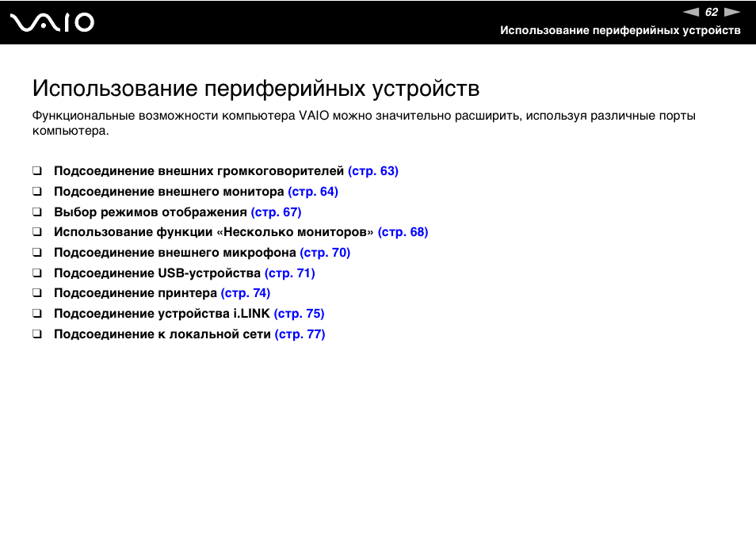Screen dimensions: 756x534
Task: Open the link (стр. 70) for external microphone
Action: [x=325, y=252]
